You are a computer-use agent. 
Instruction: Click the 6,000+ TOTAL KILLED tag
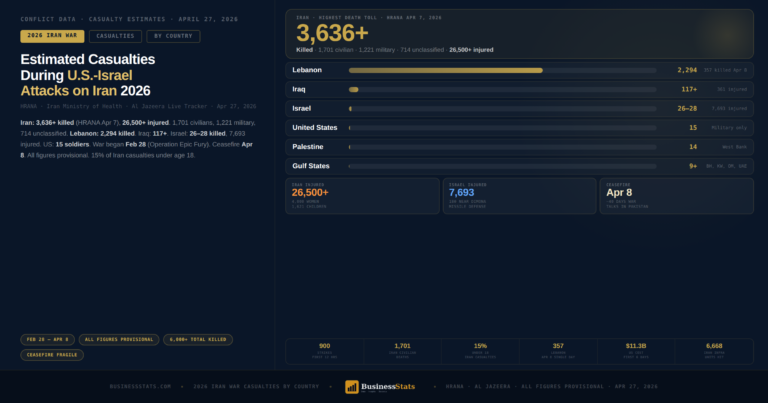tap(198, 339)
